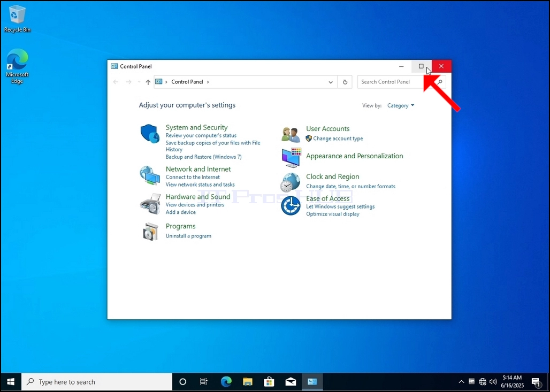Viewport: 550px width, 392px height.
Task: Click the Clock and Region heading
Action: (x=333, y=176)
